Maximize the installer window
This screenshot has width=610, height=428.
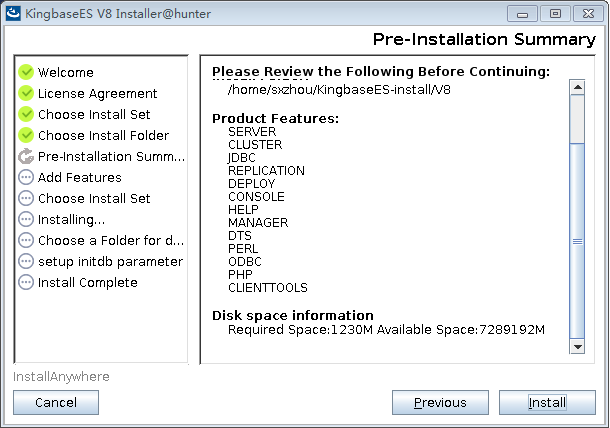coord(555,12)
